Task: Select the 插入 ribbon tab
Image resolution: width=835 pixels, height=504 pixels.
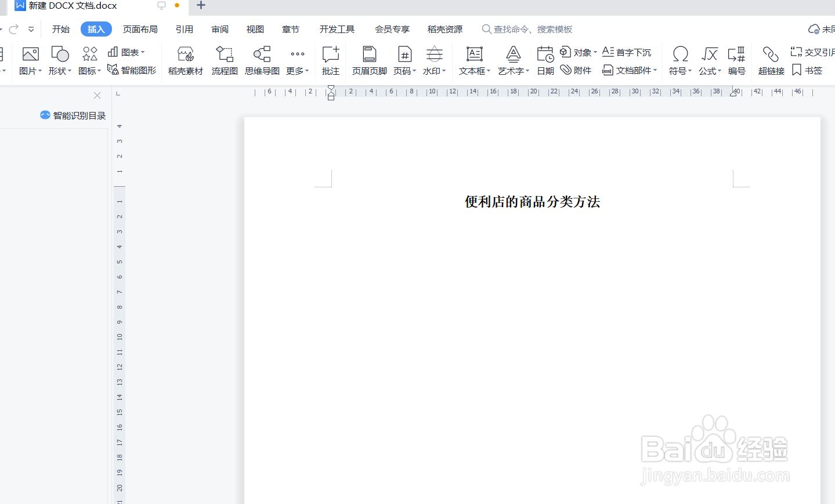Action: point(96,29)
